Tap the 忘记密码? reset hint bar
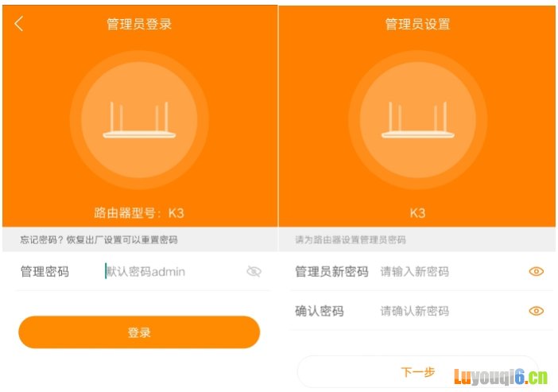The height and width of the screenshot is (392, 558). tap(140, 239)
